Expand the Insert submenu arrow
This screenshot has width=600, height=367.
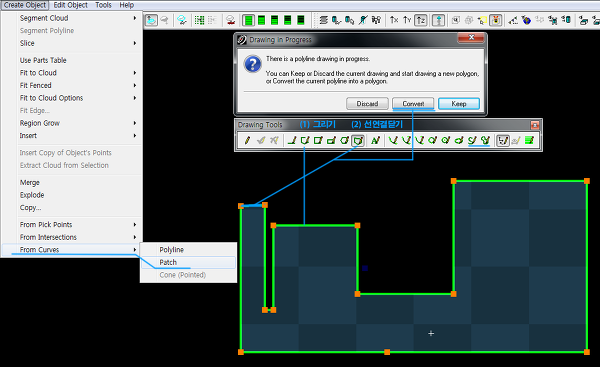coord(135,136)
